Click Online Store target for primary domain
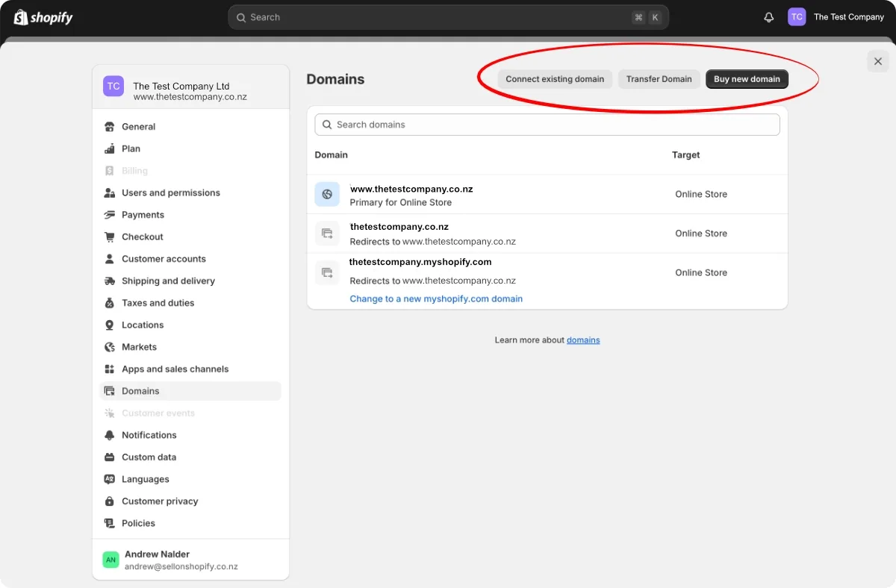This screenshot has height=588, width=896. point(701,194)
